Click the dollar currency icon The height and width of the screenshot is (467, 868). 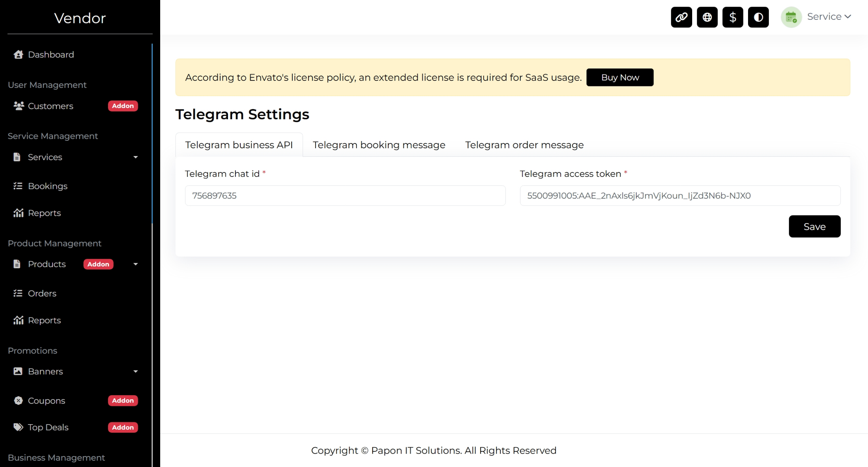tap(732, 17)
